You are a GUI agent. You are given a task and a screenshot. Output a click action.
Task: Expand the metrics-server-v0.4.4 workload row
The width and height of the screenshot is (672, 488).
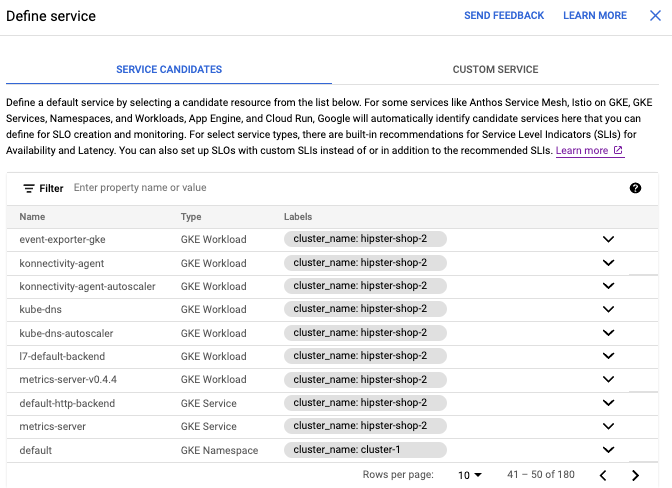coord(608,380)
